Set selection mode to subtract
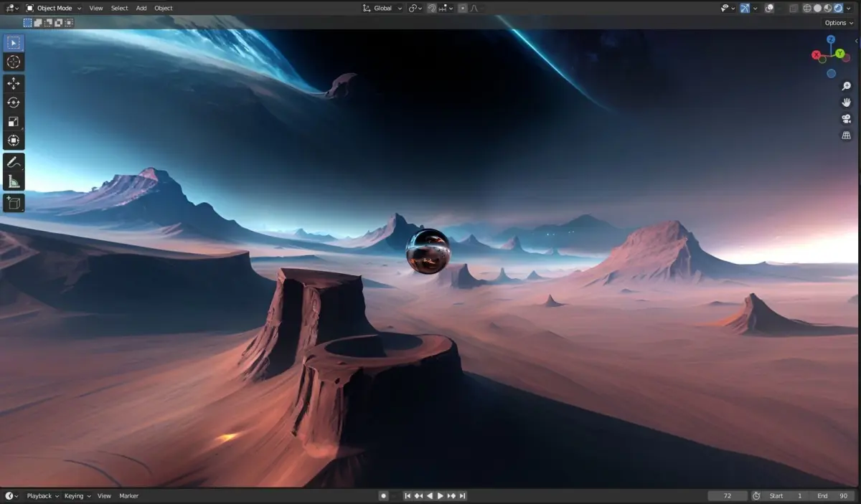 pos(49,23)
